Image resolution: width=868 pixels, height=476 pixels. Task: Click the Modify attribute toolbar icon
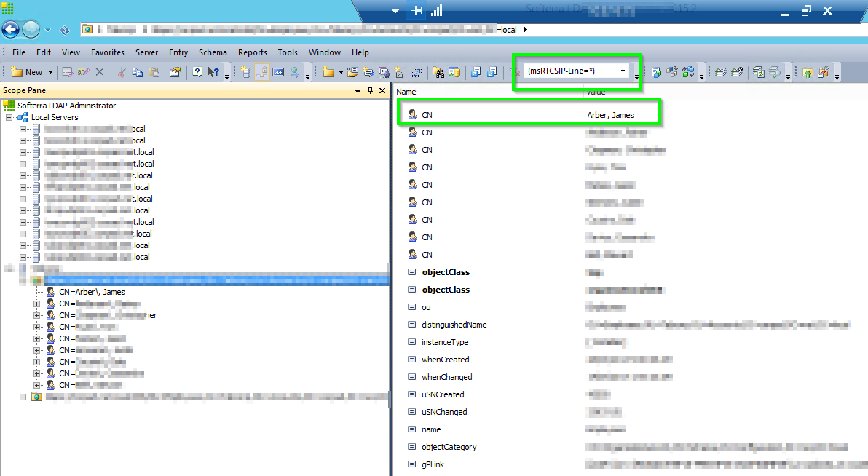pyautogui.click(x=68, y=72)
